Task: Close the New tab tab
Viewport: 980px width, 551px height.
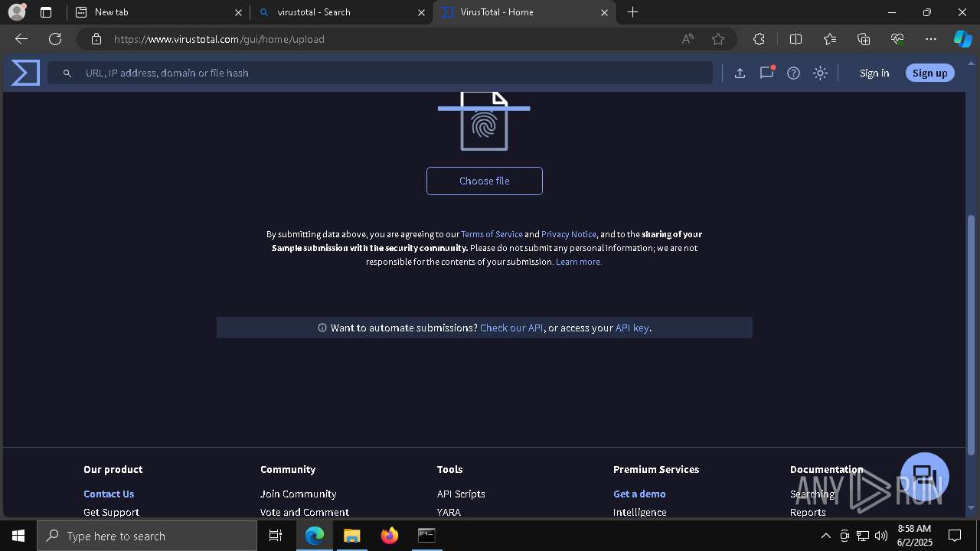Action: (238, 12)
